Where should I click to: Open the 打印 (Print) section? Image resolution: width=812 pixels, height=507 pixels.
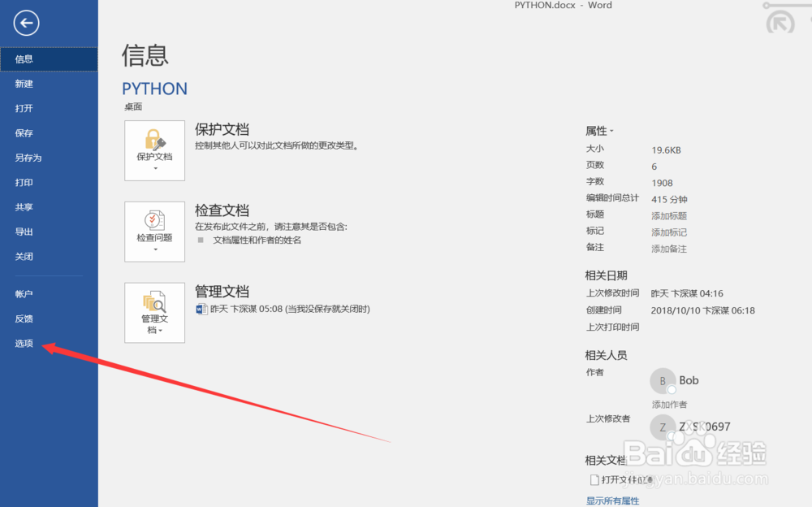click(x=23, y=182)
